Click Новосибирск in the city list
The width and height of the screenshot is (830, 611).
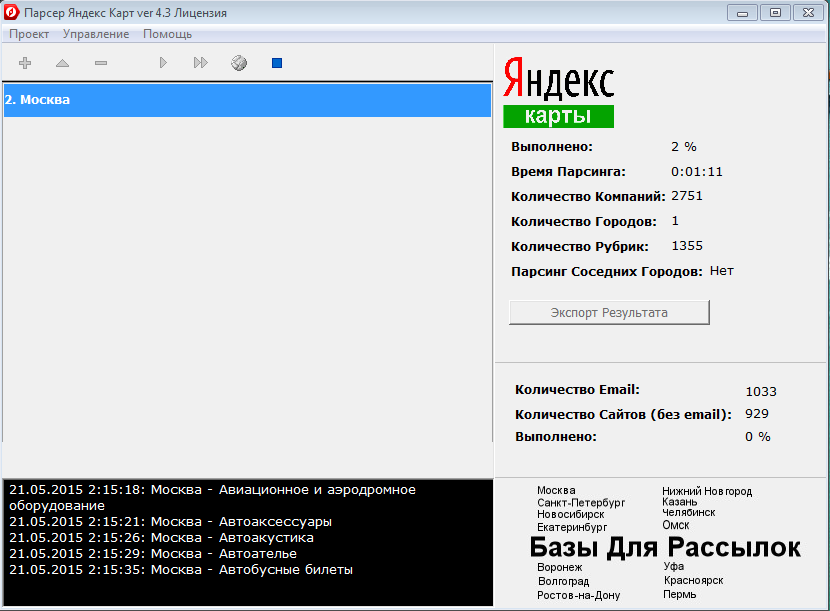(x=571, y=514)
